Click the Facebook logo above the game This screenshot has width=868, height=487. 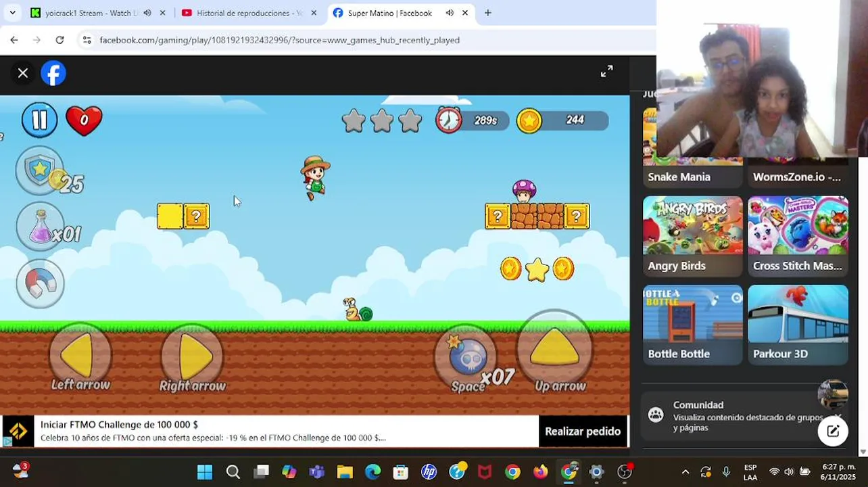53,73
